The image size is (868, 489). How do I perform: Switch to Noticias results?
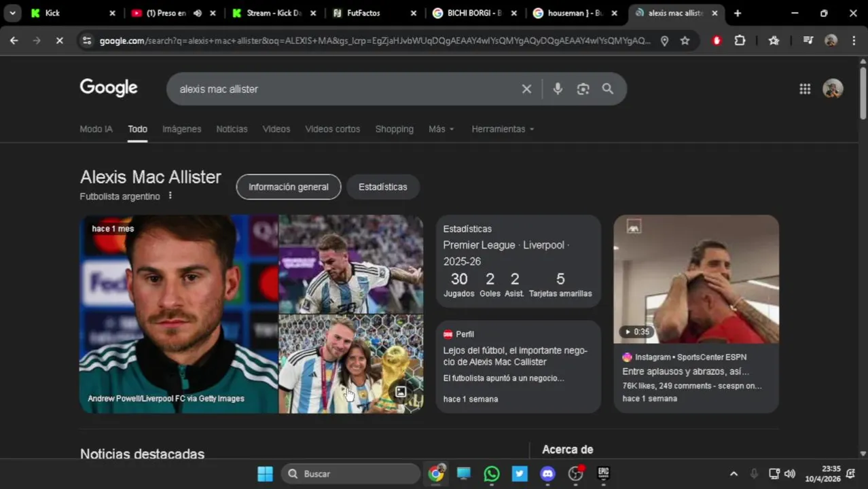232,129
